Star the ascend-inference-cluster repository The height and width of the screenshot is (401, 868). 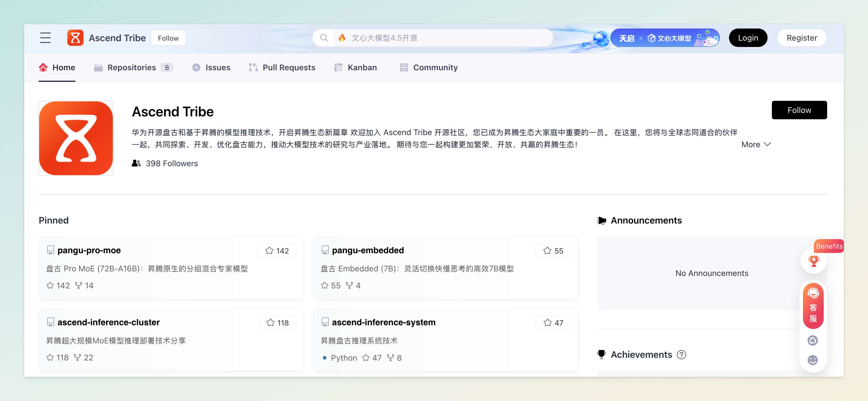(277, 323)
